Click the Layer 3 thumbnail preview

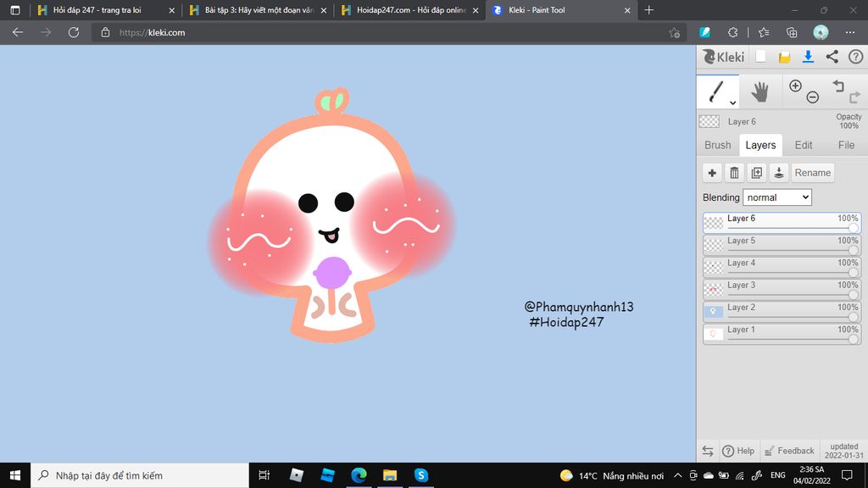click(x=714, y=290)
